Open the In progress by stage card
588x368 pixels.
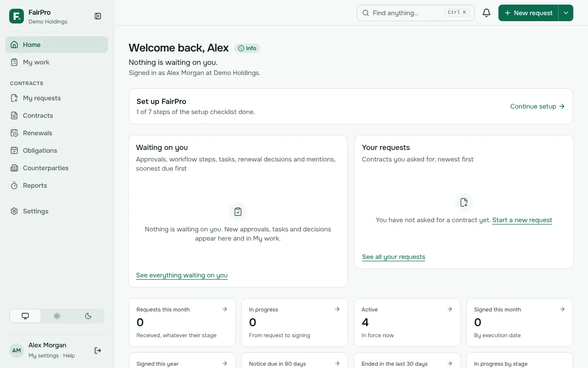point(520,361)
